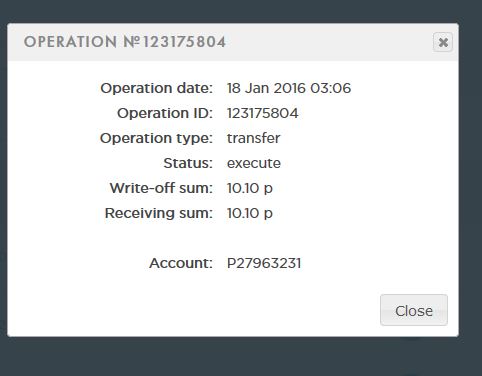This screenshot has width=482, height=376.
Task: Click the Operation date value
Action: click(289, 88)
